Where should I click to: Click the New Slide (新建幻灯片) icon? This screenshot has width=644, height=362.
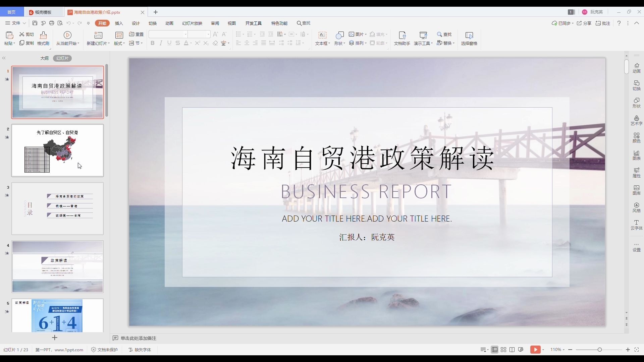pos(98,35)
